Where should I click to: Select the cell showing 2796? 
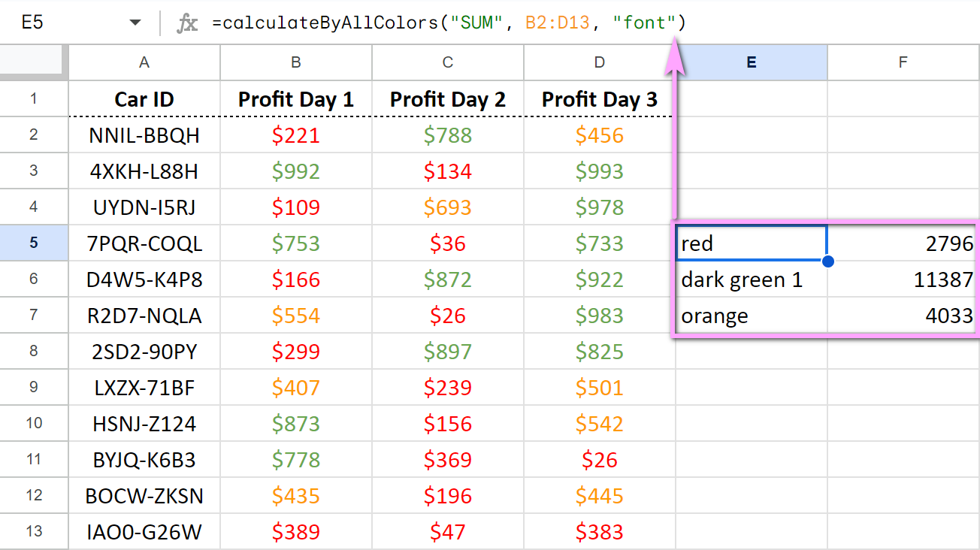coord(903,243)
